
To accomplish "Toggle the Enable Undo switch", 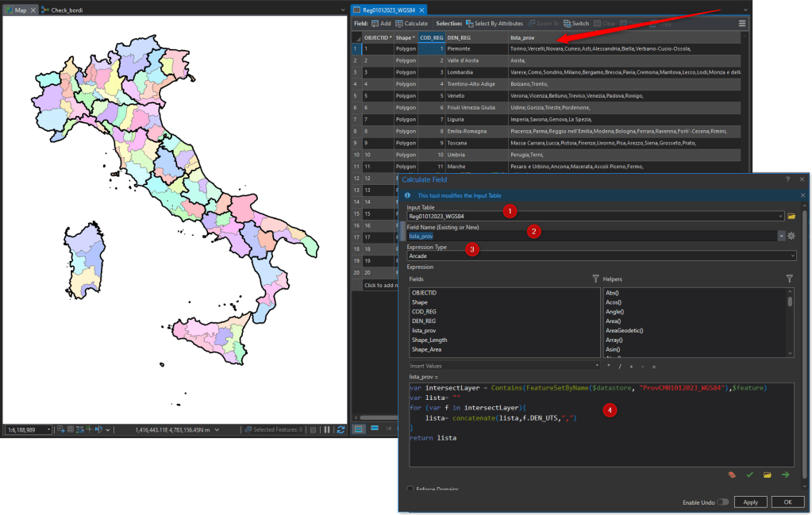I will [x=723, y=502].
